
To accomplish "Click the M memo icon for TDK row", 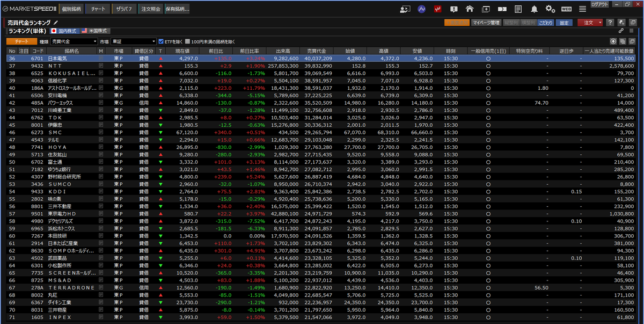I will tap(101, 117).
